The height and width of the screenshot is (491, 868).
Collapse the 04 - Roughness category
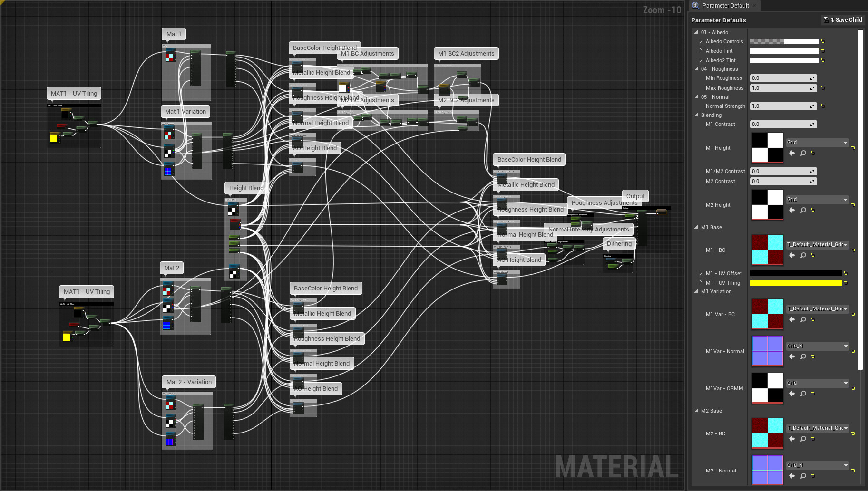[x=696, y=69]
